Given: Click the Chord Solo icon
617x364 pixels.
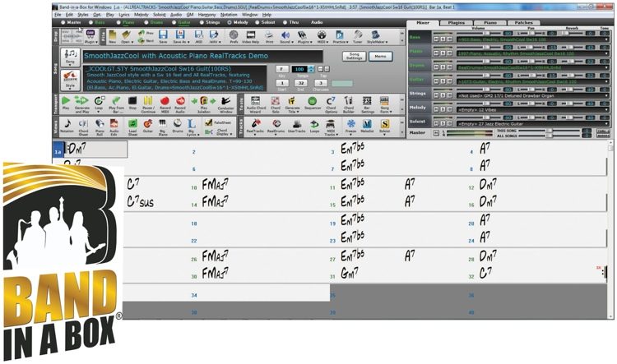Looking at the screenshot, I should (275, 104).
